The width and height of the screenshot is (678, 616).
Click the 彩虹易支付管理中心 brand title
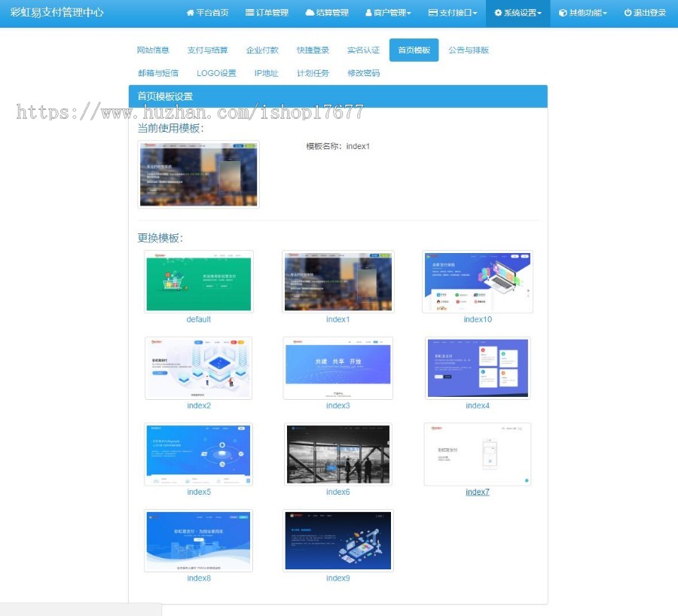click(x=56, y=13)
